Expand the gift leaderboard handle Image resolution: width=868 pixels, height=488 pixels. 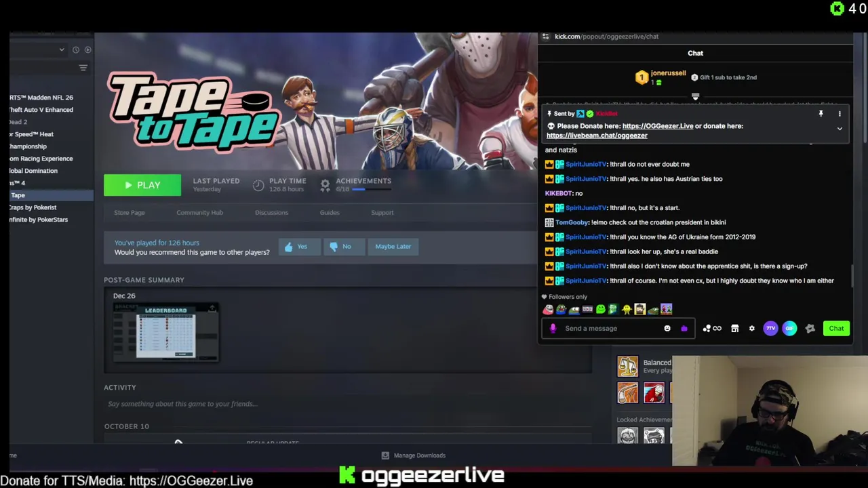point(695,97)
